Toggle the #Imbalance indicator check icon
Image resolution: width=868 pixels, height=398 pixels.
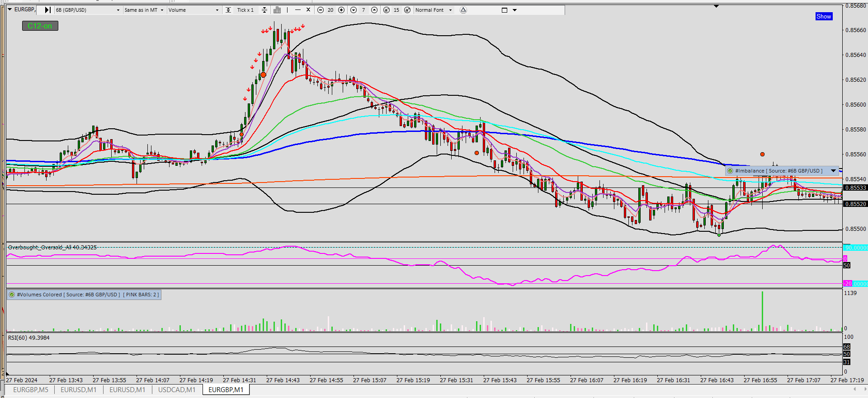click(730, 171)
